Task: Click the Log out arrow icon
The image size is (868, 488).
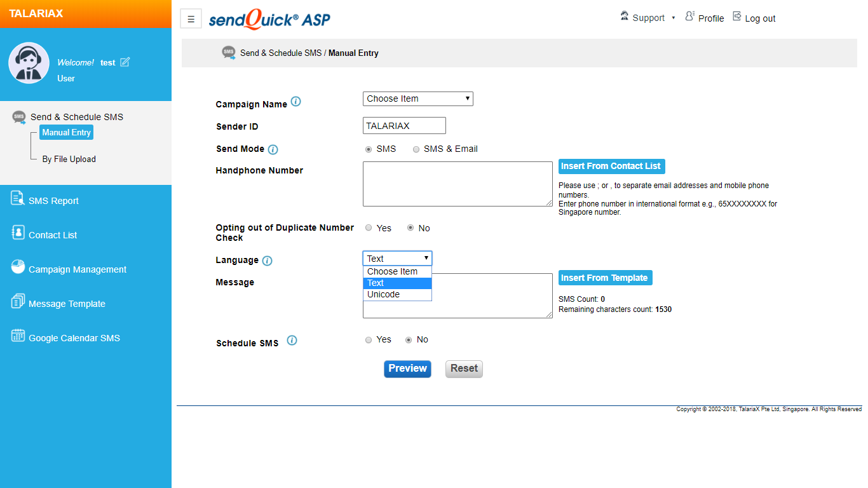Action: (x=737, y=17)
